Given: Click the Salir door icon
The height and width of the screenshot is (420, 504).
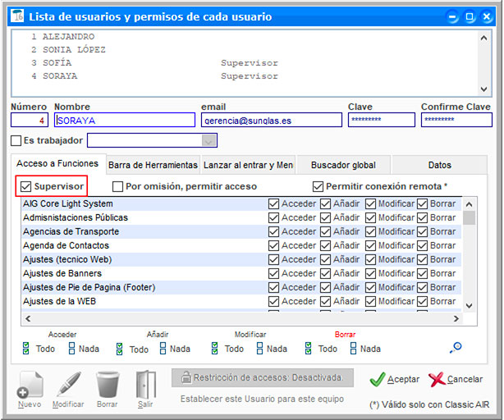Looking at the screenshot, I should click(146, 385).
